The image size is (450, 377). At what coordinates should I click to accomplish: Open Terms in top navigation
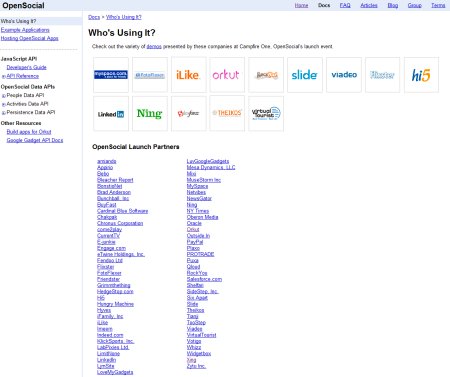438,5
